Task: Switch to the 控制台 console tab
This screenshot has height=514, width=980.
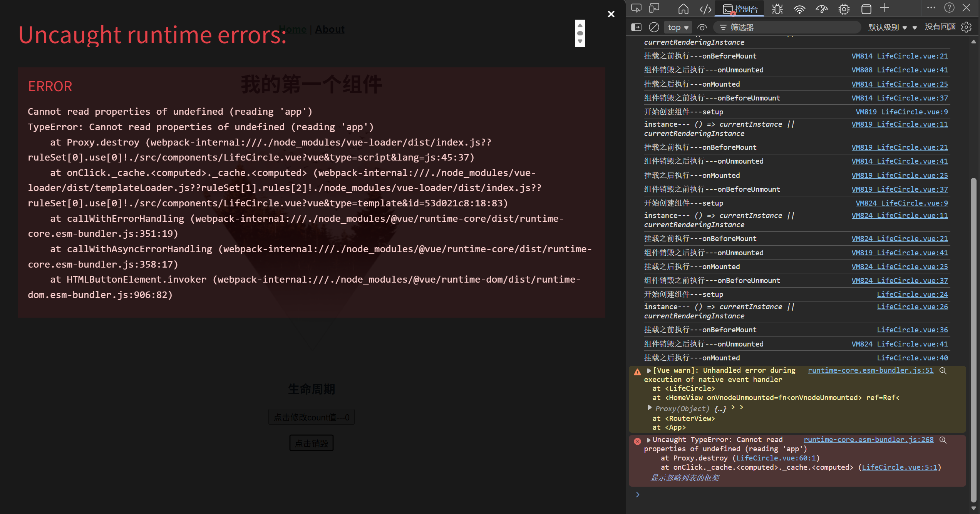Action: click(x=740, y=9)
